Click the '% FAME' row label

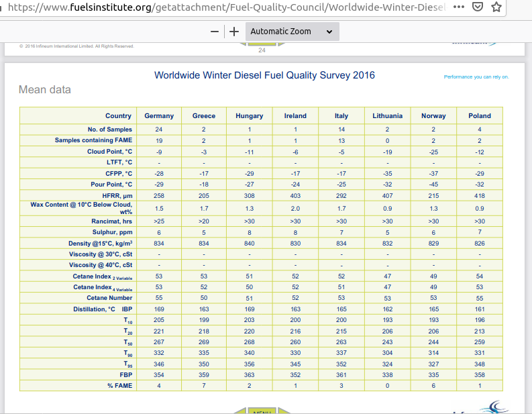pos(120,386)
